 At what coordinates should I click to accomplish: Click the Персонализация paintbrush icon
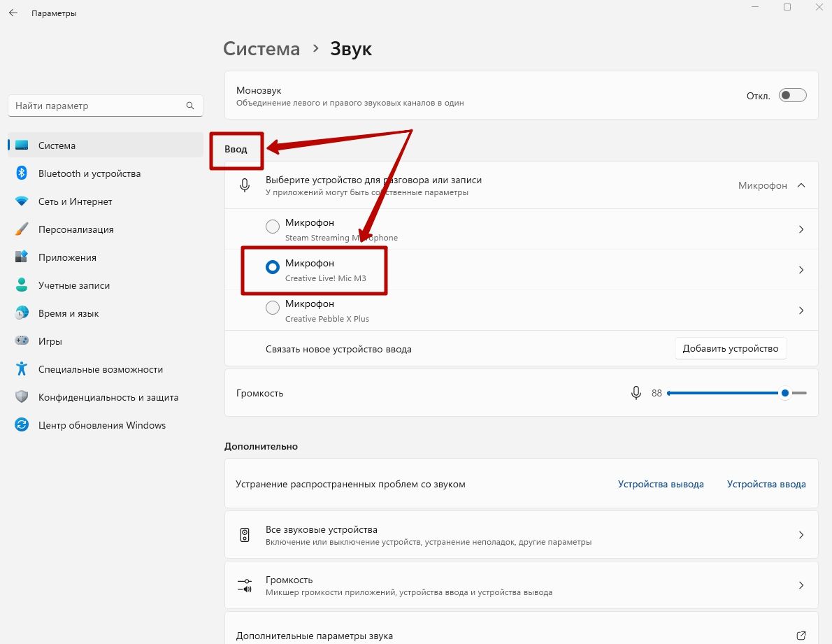tap(22, 229)
